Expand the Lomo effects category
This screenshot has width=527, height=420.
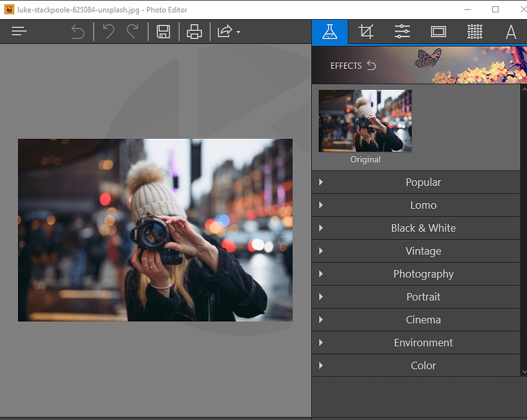[x=416, y=205]
